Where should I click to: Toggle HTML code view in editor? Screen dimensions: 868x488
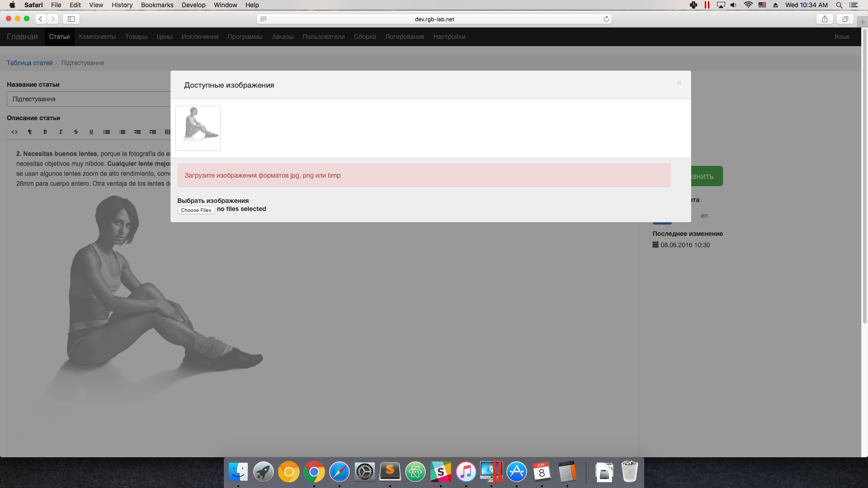tap(14, 132)
